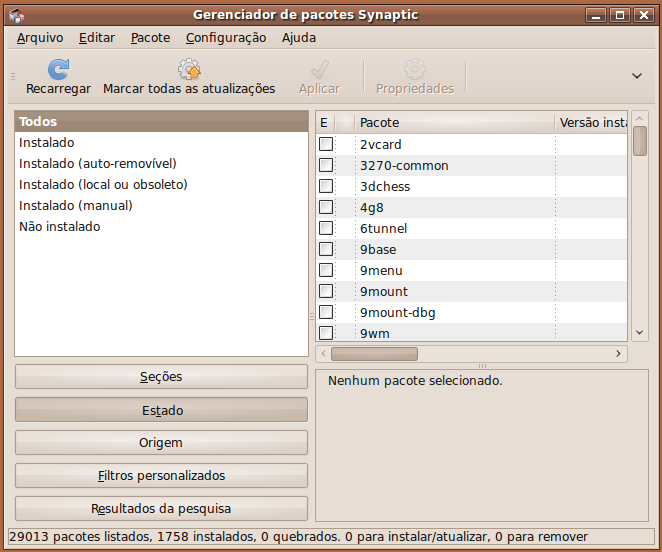Click the Aplicar checkmark icon

320,69
